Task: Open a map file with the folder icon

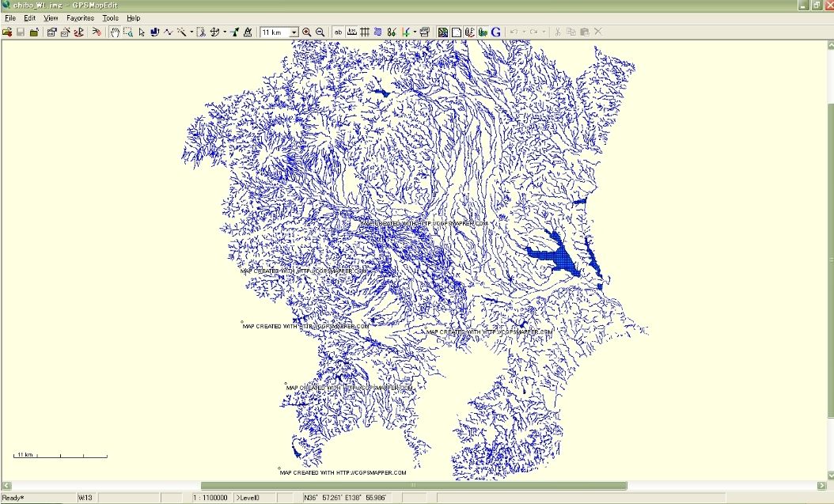Action: tap(7, 32)
